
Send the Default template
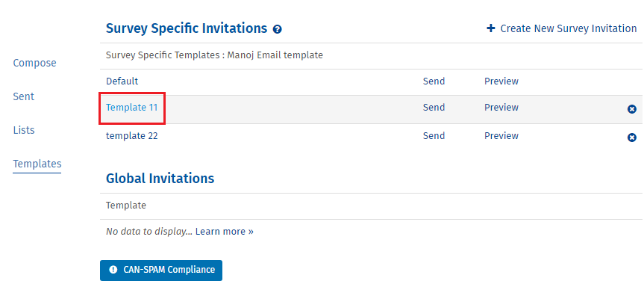tap(434, 81)
